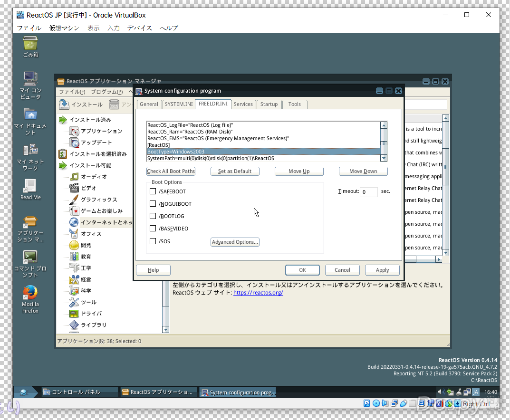Select the ドライバ category icon

[74, 314]
